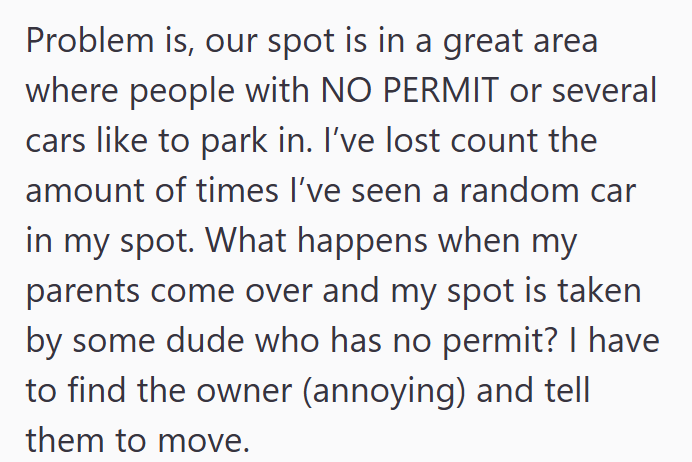
Task: Click the word "several" ending the second line
Action: tap(604, 90)
